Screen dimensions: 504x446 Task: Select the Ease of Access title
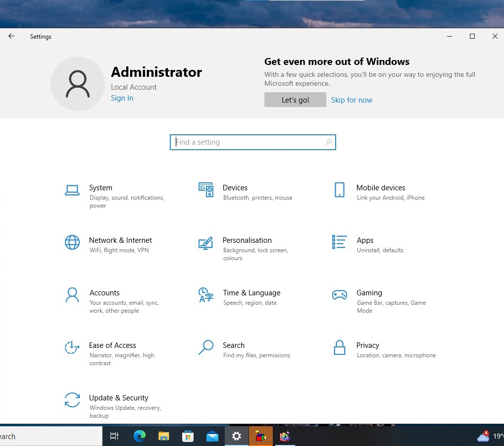coord(112,345)
